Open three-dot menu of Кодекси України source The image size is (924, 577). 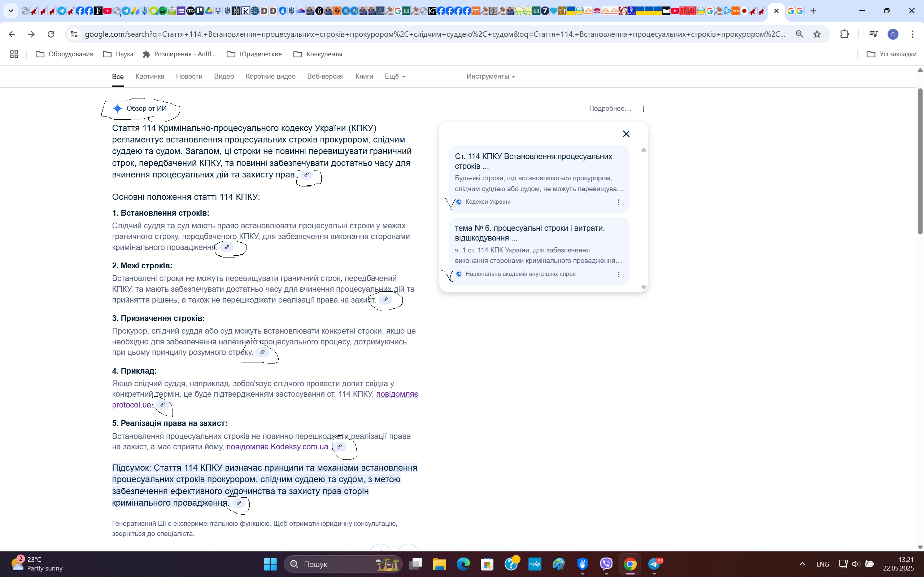pyautogui.click(x=619, y=202)
